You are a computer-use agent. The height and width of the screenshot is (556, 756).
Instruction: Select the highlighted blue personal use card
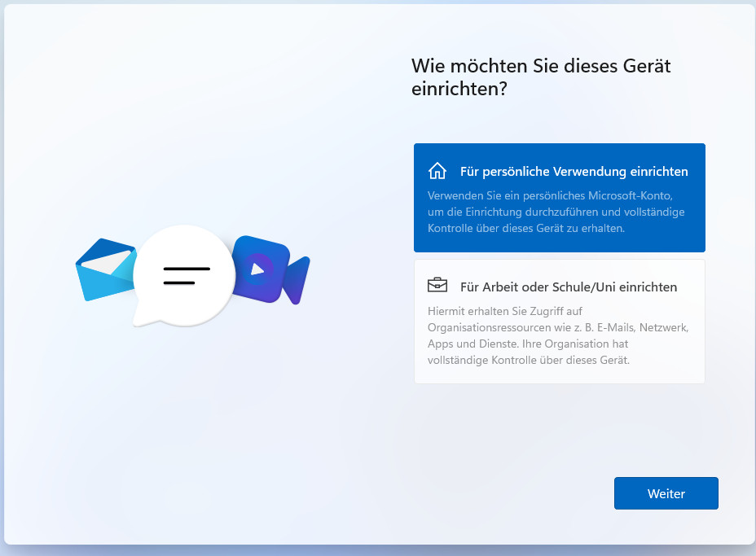(559, 198)
